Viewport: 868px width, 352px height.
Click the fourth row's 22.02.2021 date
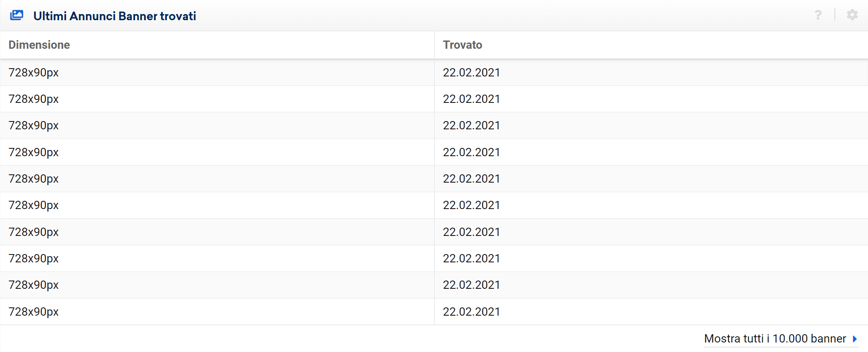coord(471,152)
